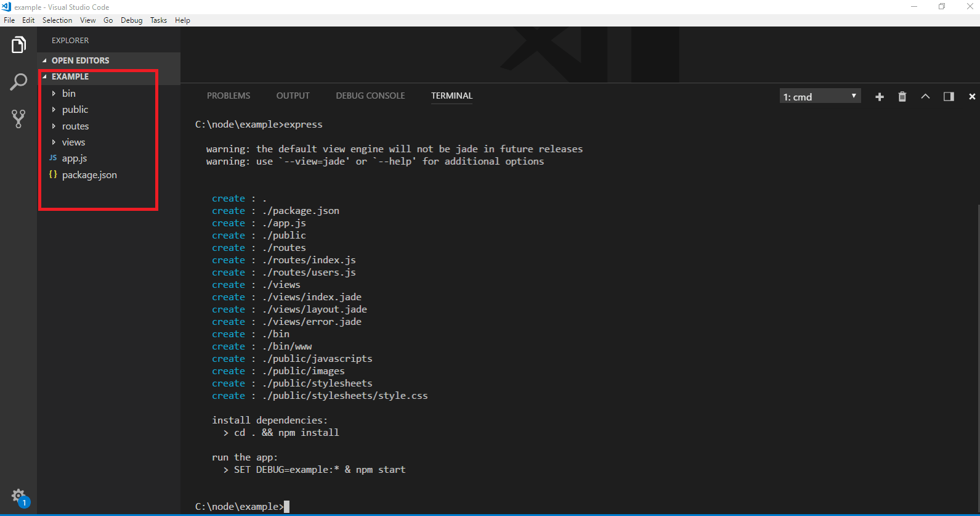
Task: Collapse the OPEN EDITORS section
Action: pos(44,60)
